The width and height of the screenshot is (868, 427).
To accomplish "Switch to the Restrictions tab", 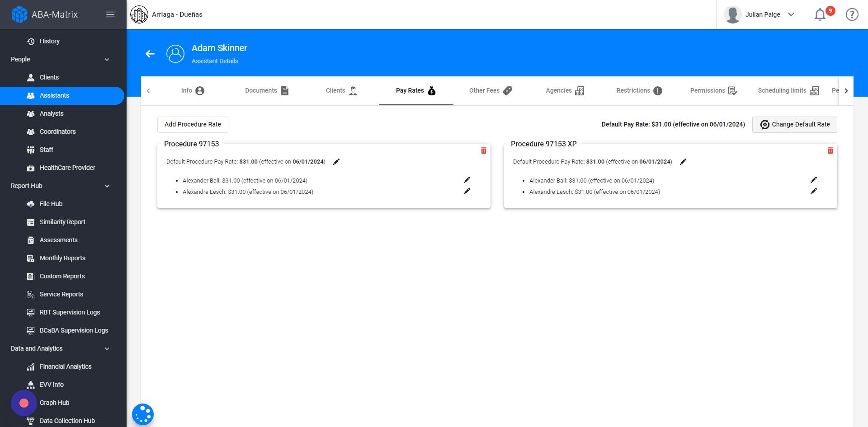I will [x=639, y=90].
